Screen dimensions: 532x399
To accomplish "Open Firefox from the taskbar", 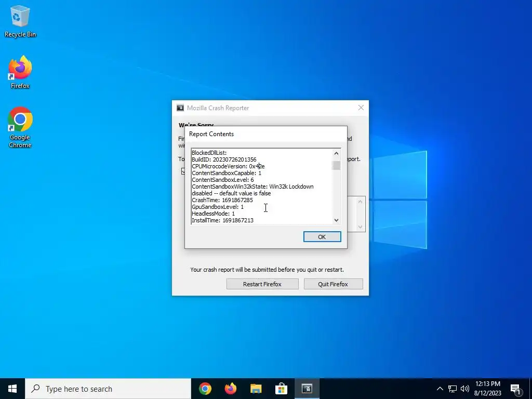I will point(231,389).
